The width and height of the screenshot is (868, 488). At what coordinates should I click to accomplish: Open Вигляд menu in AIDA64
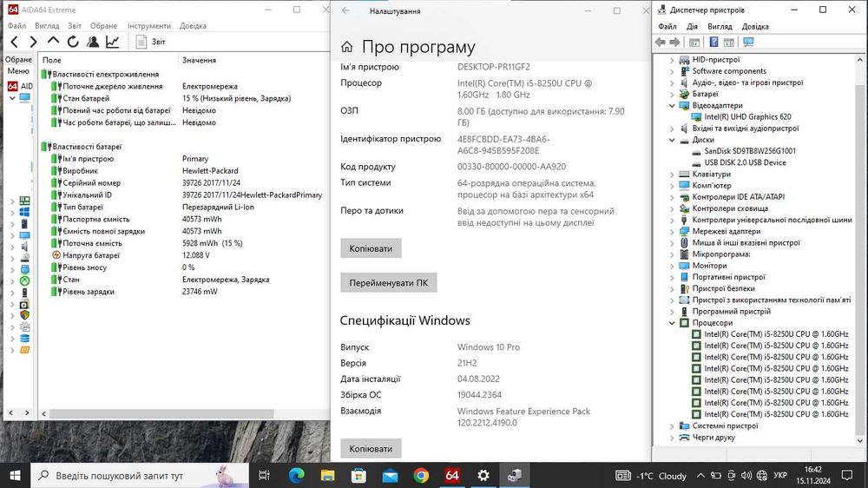point(47,25)
